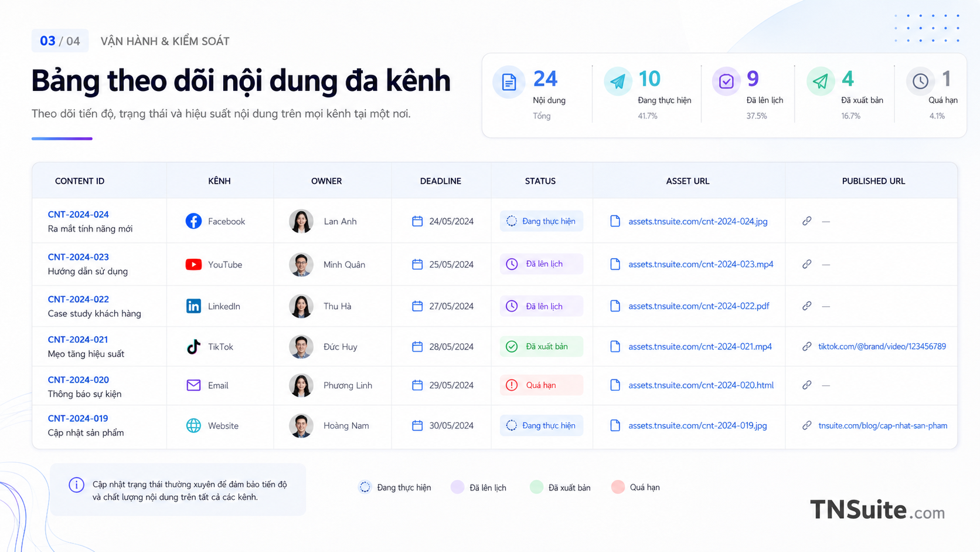The height and width of the screenshot is (552, 980).
Task: Open content CNT-2024-021
Action: (77, 340)
